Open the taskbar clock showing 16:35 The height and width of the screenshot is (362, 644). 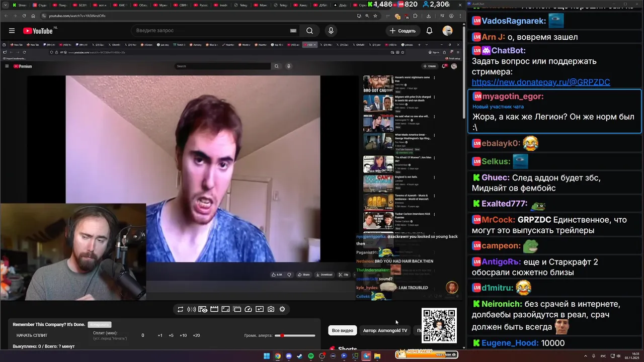(631, 356)
